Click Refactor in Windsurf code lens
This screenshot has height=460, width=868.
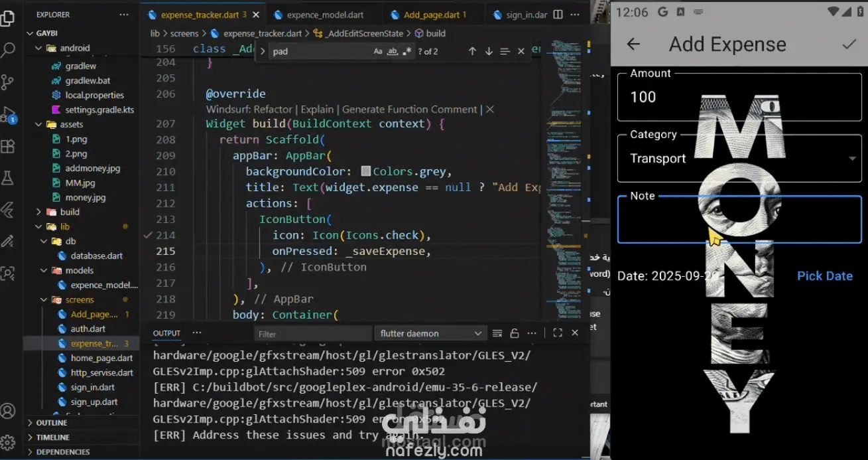click(x=273, y=110)
